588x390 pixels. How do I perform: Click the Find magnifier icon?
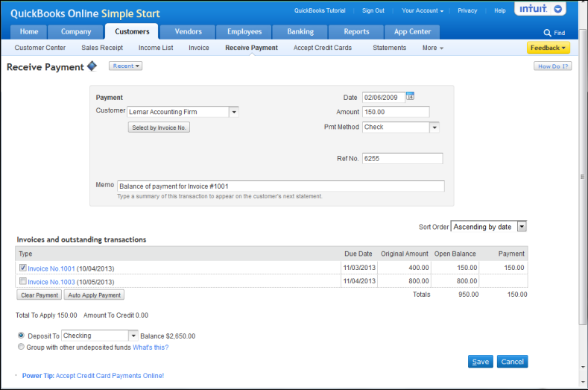(x=547, y=33)
